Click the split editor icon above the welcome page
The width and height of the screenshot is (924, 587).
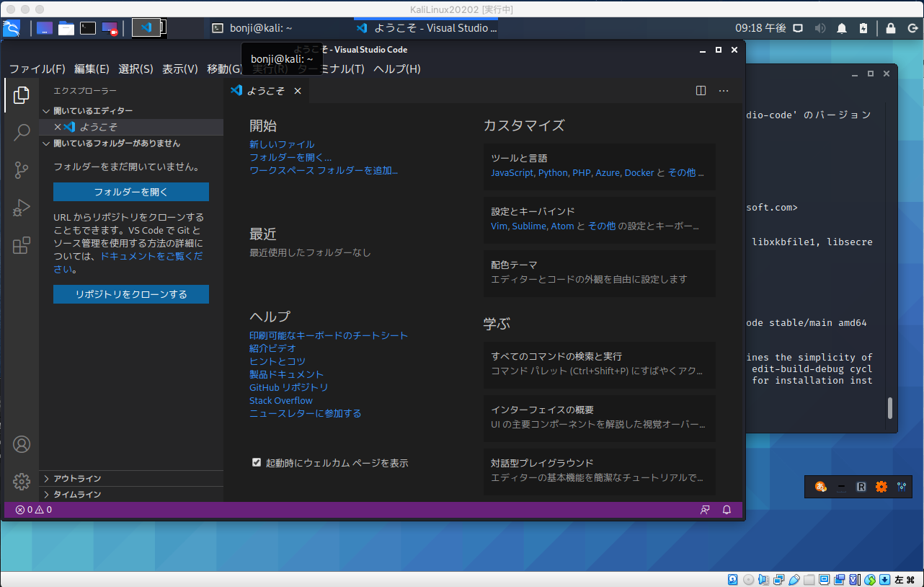[700, 90]
